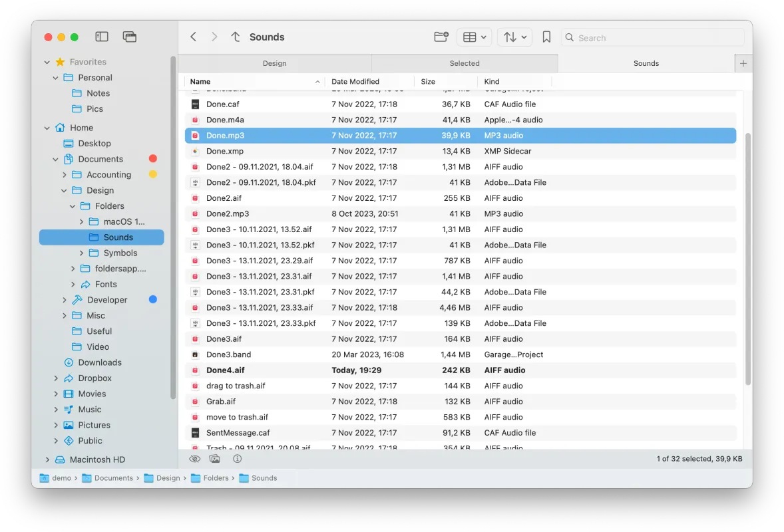
Task: Open the view options dropdown
Action: [x=474, y=37]
